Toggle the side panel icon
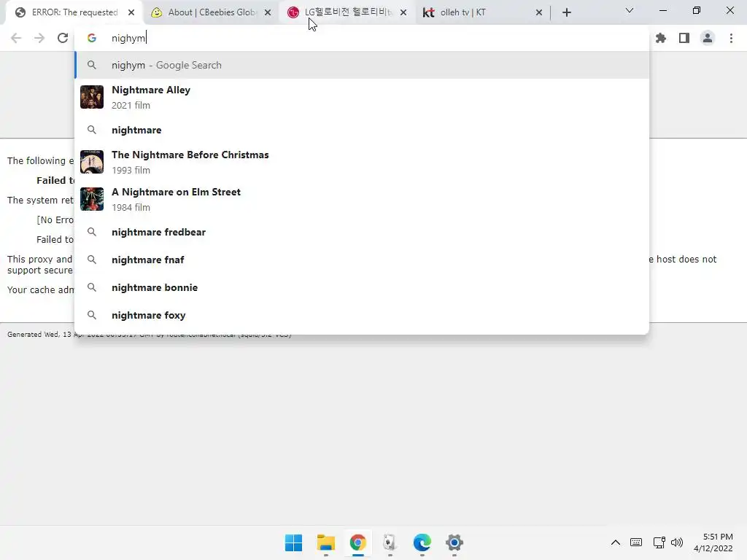The image size is (747, 560). [x=684, y=38]
